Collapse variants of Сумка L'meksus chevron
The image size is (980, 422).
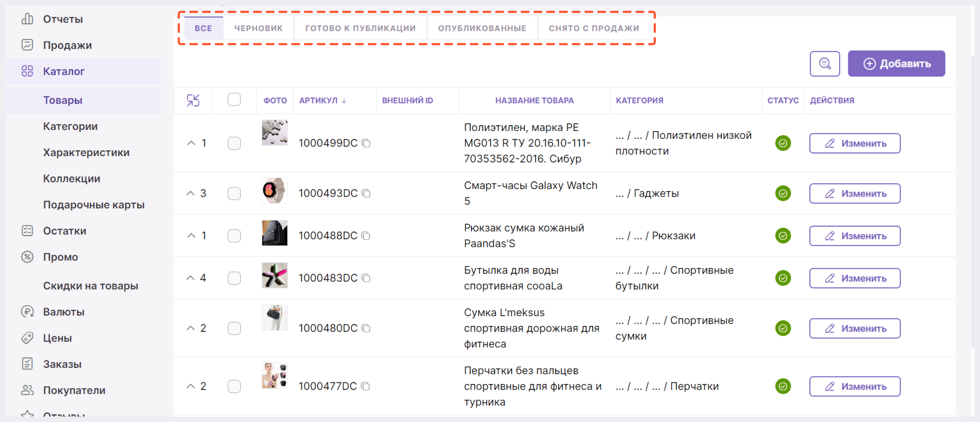tap(191, 328)
